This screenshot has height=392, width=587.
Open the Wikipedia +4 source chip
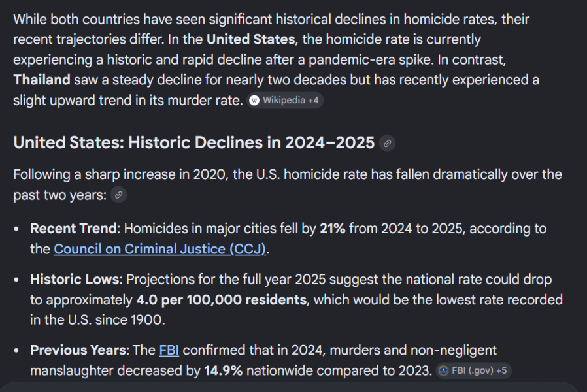click(x=286, y=101)
